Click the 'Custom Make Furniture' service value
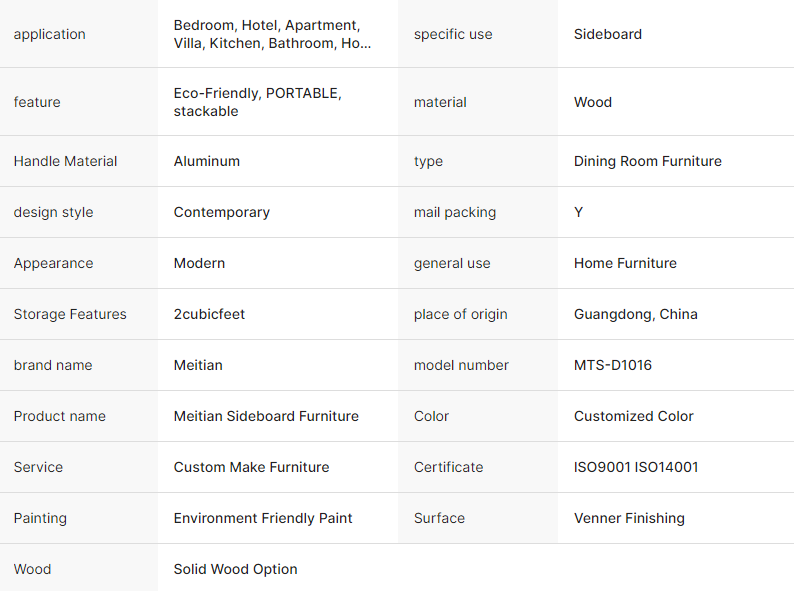Image resolution: width=794 pixels, height=591 pixels. click(x=251, y=467)
